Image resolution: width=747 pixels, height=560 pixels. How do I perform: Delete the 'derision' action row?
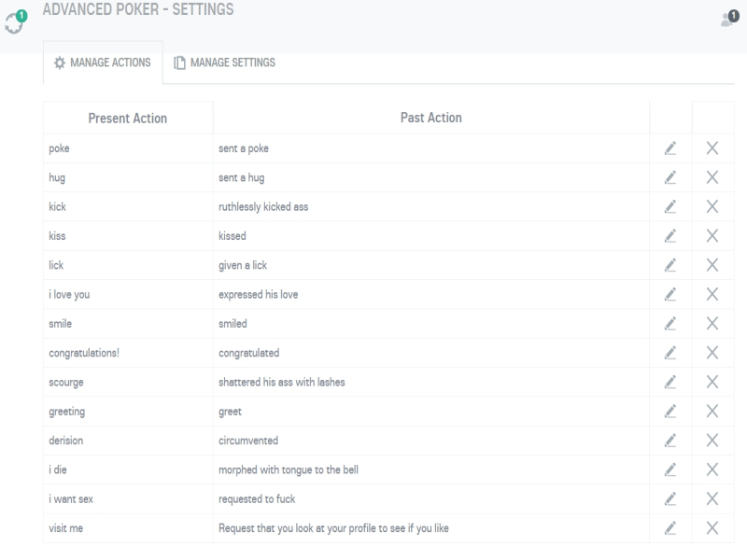click(712, 441)
